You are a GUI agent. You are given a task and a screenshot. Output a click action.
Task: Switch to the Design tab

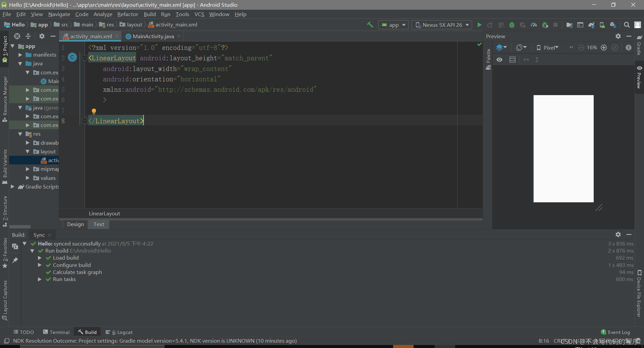coord(75,224)
